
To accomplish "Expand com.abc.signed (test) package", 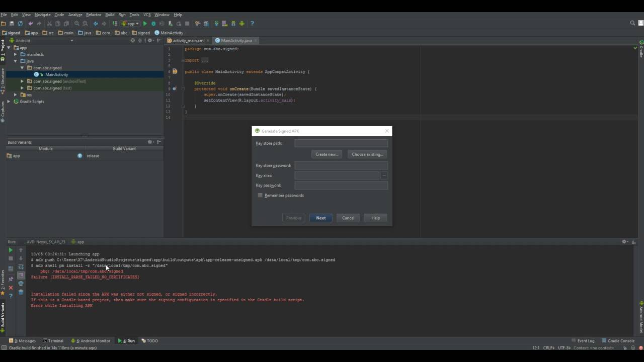I will [x=22, y=88].
